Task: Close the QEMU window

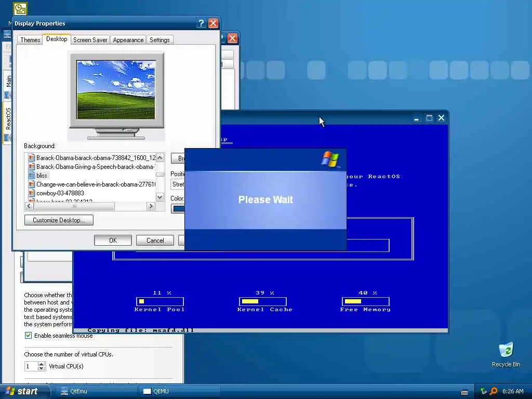Action: pyautogui.click(x=441, y=118)
